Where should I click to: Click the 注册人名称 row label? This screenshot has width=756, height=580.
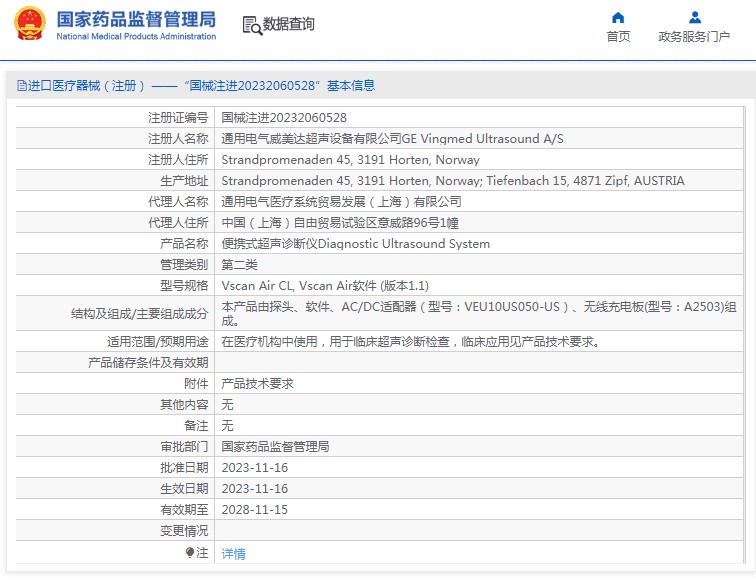(178, 139)
